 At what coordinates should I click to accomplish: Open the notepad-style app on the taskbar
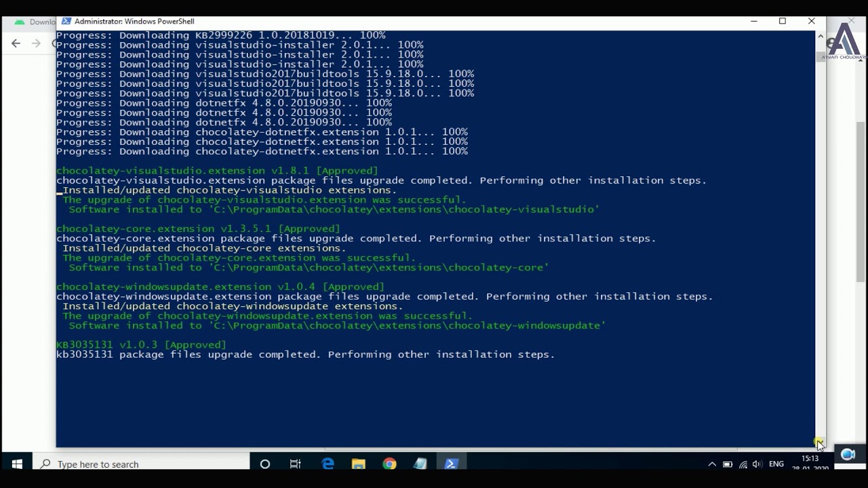tap(420, 464)
